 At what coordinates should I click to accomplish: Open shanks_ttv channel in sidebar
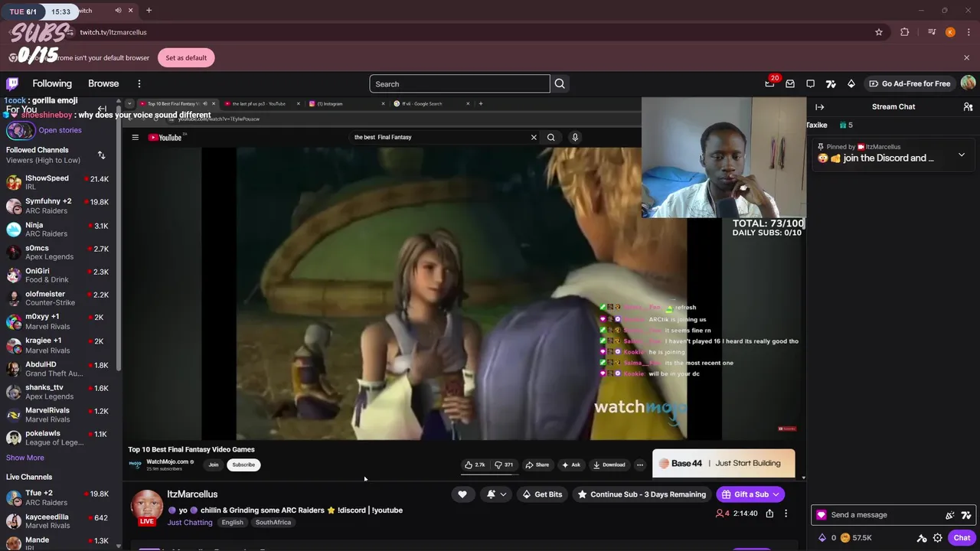[x=58, y=392]
